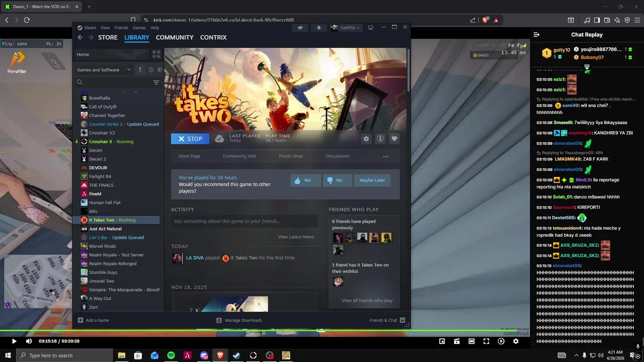Screen dimensions: 644x362
Task: Open CoNTrix account dropdown
Action: (345, 28)
